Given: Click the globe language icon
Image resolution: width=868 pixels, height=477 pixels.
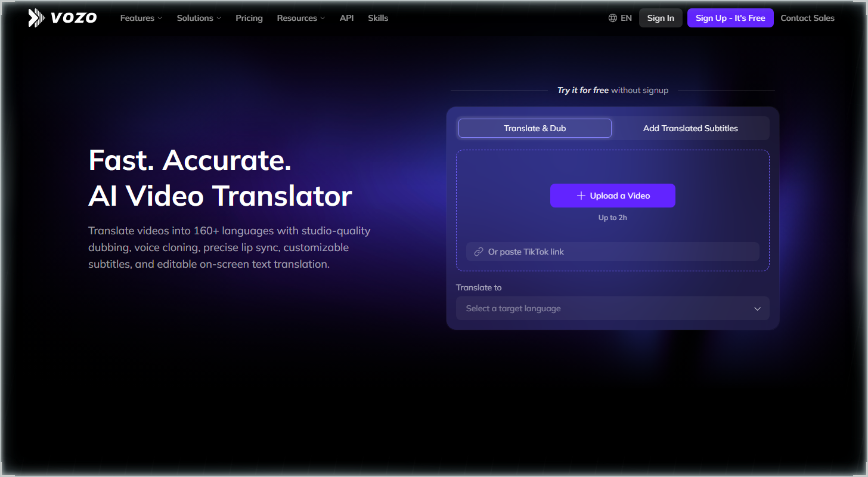Looking at the screenshot, I should click(613, 18).
